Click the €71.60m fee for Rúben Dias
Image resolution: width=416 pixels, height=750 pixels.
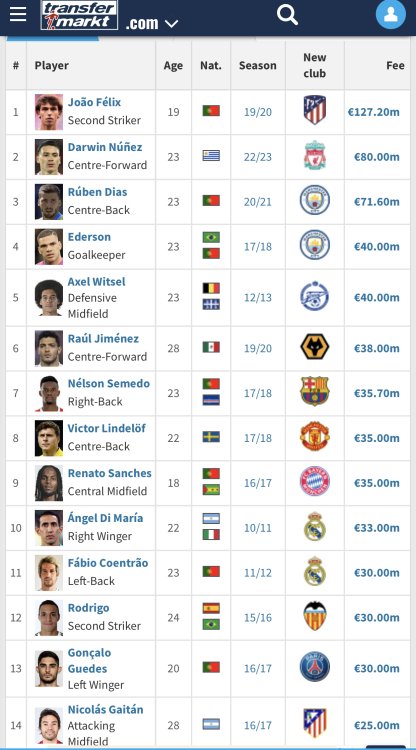[377, 202]
